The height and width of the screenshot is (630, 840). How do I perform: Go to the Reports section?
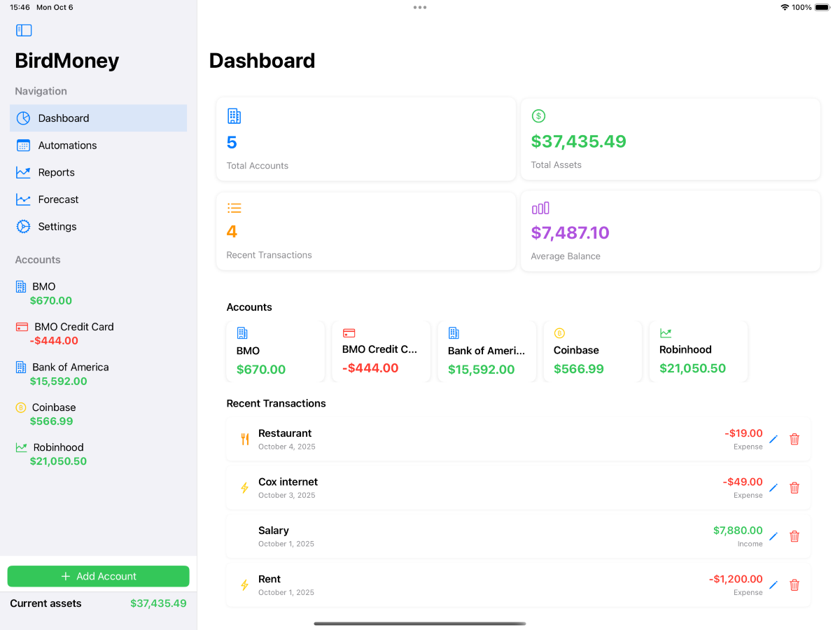click(x=56, y=172)
